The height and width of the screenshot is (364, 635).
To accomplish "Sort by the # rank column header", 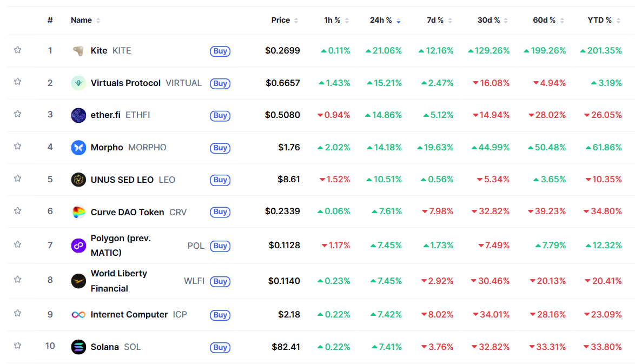I will (50, 21).
